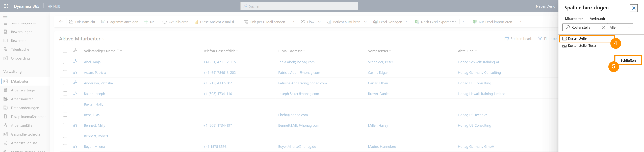Click email Ebehr@honag.com

tap(293, 115)
